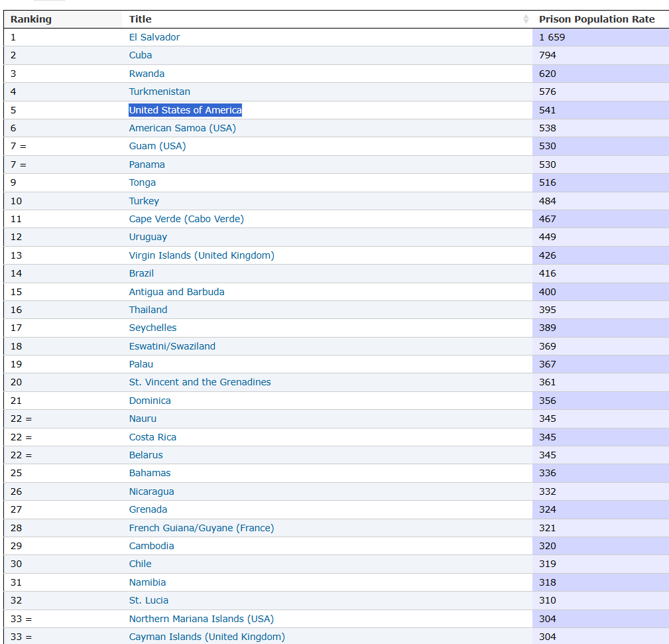Viewport: 669px width, 644px height.
Task: Click the sort arrows icon in Title column
Action: (x=526, y=19)
